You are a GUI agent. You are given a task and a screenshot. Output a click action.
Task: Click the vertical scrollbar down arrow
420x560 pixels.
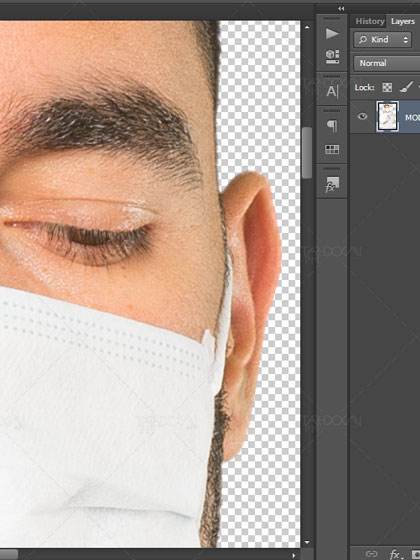click(x=307, y=542)
